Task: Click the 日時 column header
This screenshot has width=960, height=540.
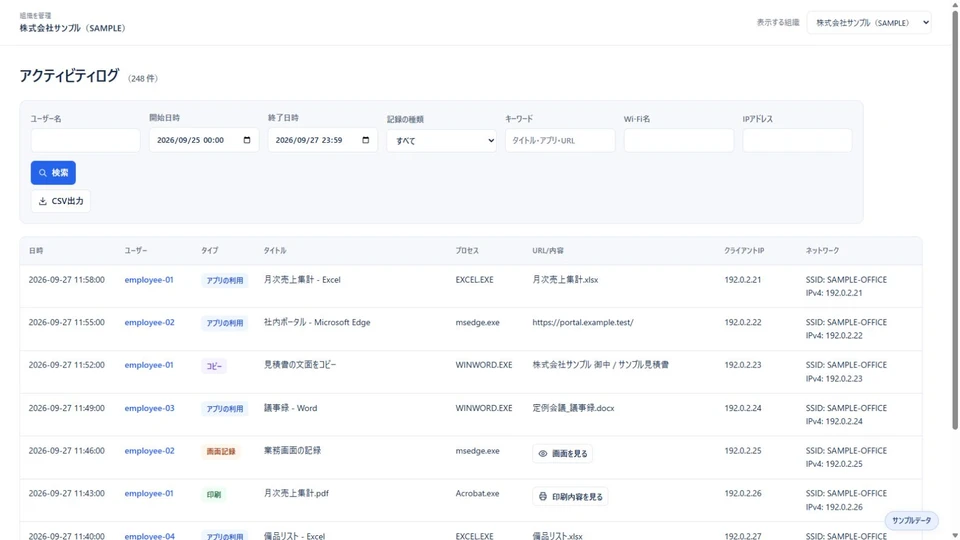Action: [36, 251]
